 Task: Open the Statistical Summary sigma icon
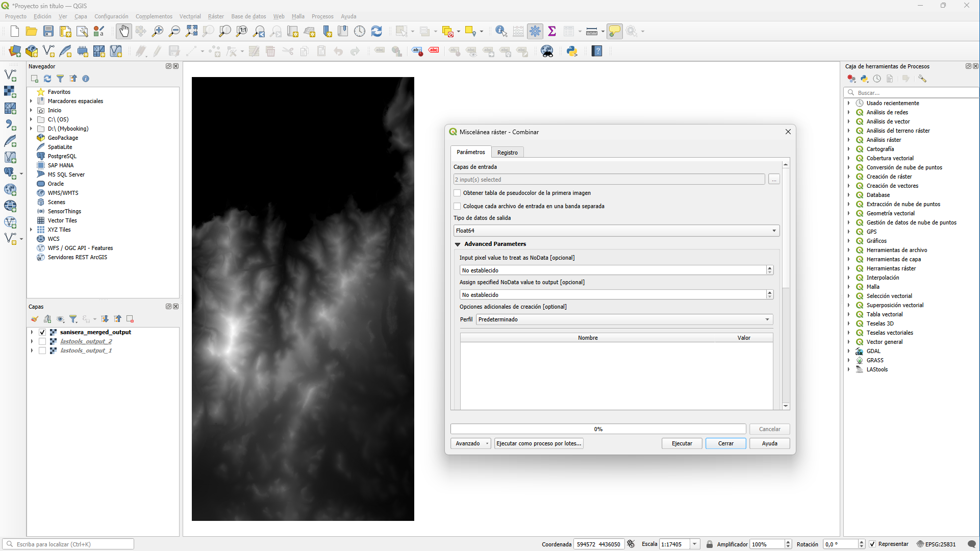coord(552,31)
